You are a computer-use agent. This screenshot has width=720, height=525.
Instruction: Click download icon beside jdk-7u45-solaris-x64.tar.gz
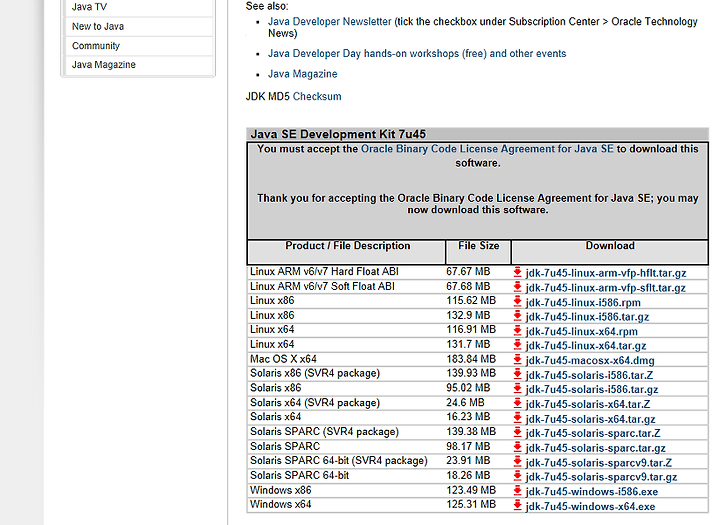(518, 418)
